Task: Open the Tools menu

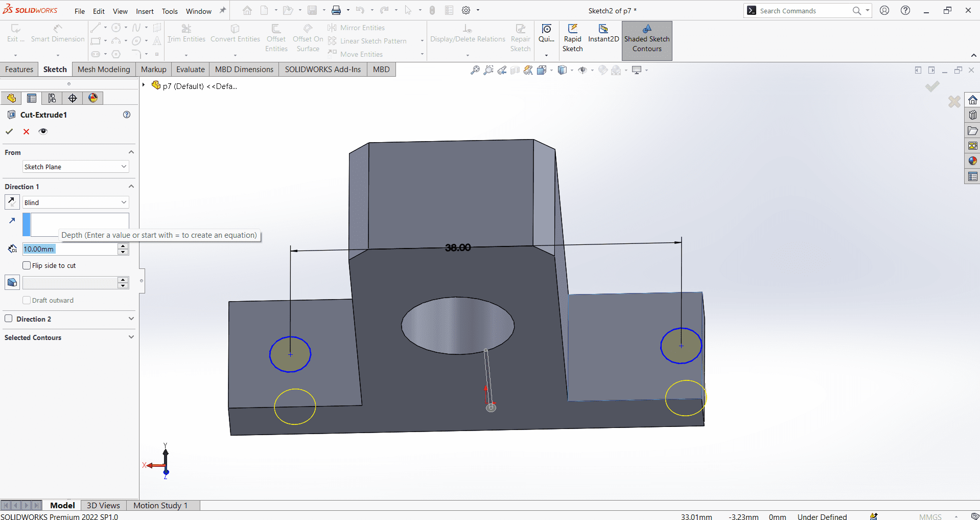Action: (170, 11)
